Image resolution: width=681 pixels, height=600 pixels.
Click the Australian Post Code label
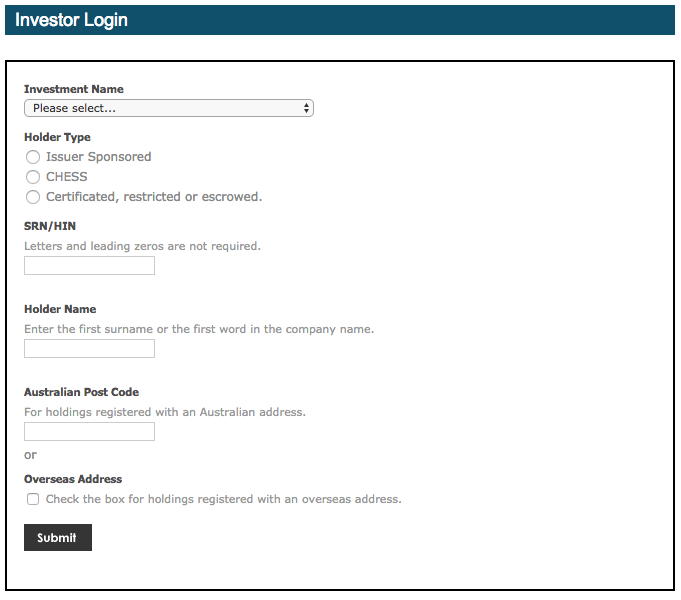(x=82, y=392)
